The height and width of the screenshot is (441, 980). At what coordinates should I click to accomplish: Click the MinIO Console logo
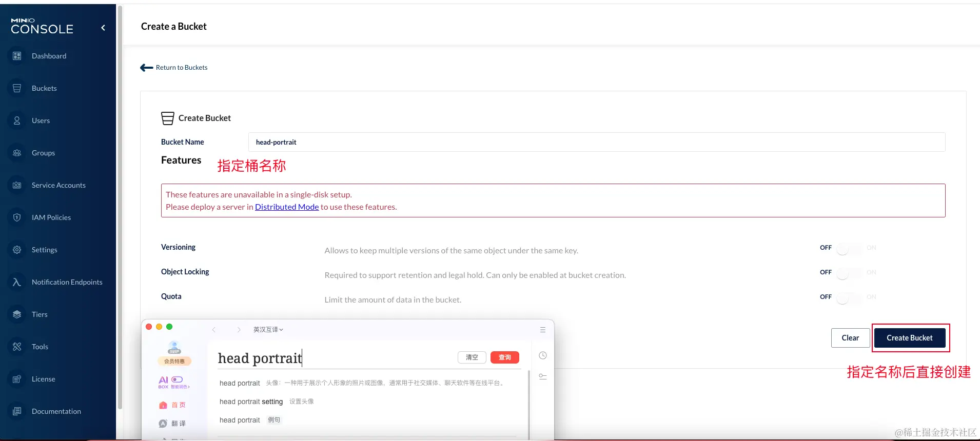(42, 26)
